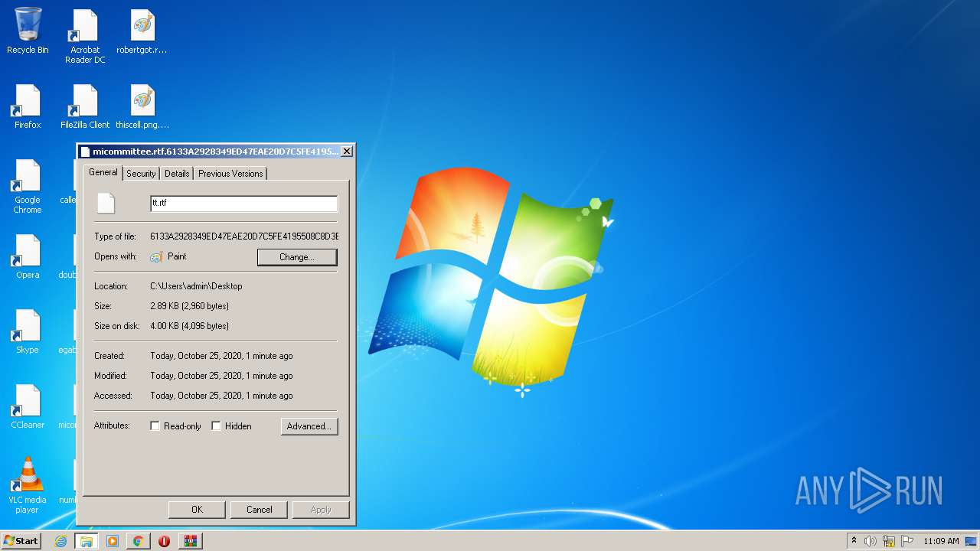Viewport: 980px width, 551px height.
Task: Click the file icon in properties dialog
Action: pyautogui.click(x=106, y=203)
